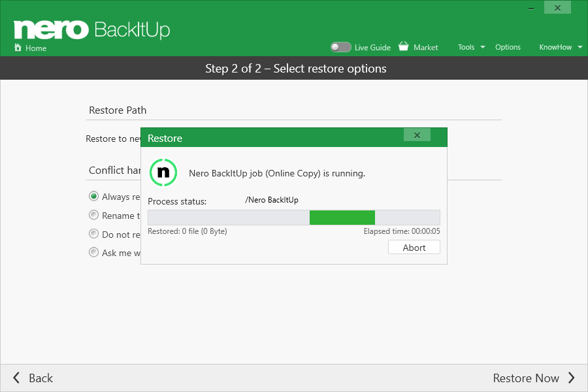Abort the running restore job
This screenshot has width=588, height=392.
414,248
